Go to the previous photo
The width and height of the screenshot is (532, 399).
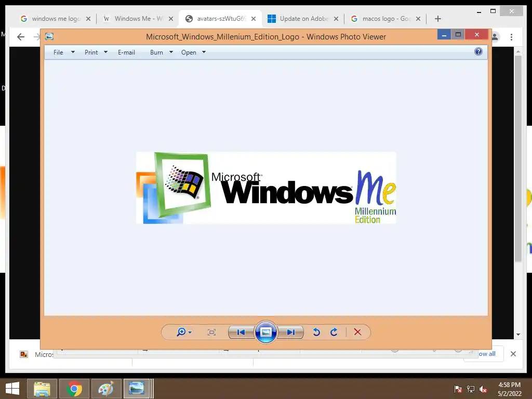click(241, 332)
